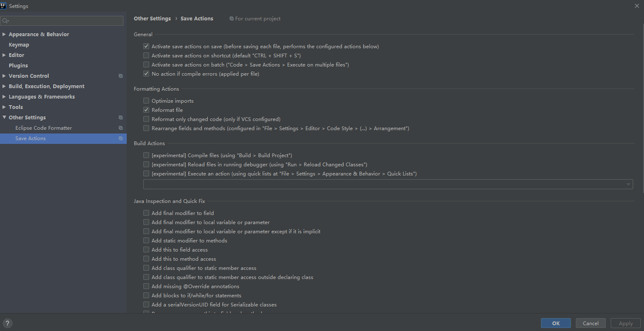This screenshot has height=331, width=644.
Task: Click the 'For current project' copy icon
Action: pyautogui.click(x=231, y=19)
